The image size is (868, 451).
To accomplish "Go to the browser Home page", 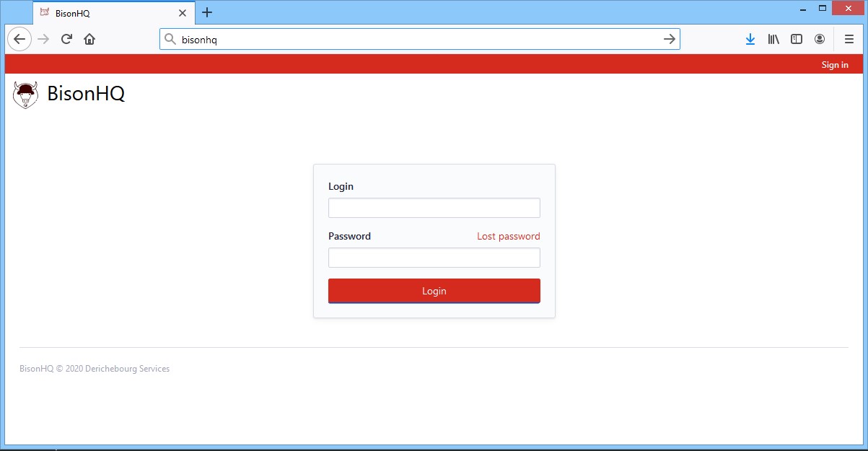I will 89,40.
